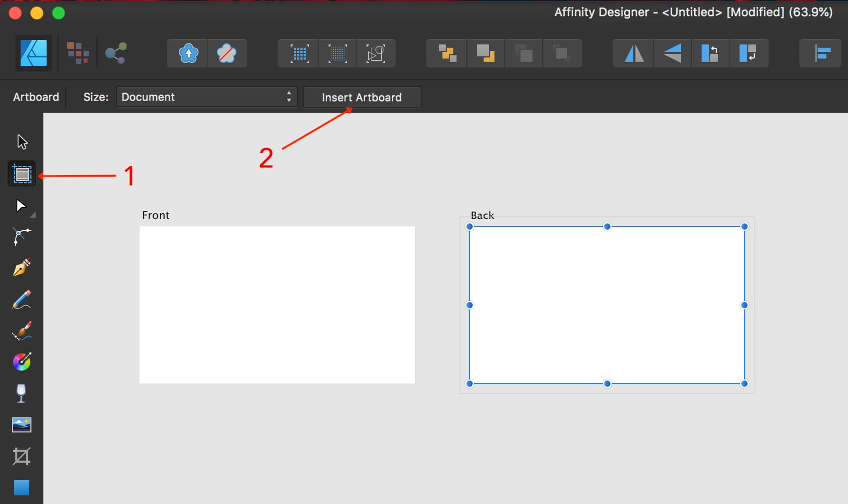Viewport: 848px width, 504px height.
Task: Select the Corner tool
Action: (x=22, y=237)
